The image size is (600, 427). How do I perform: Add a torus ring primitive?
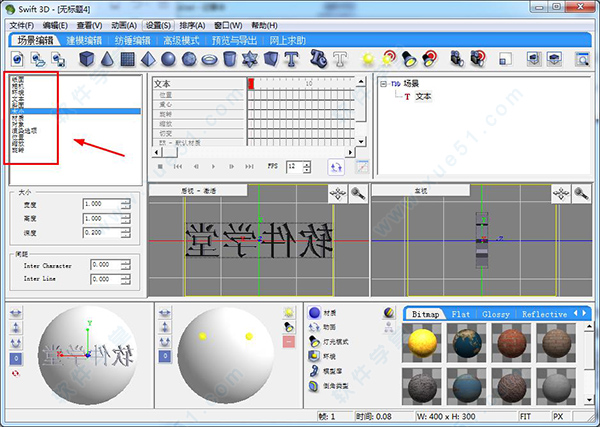click(209, 60)
